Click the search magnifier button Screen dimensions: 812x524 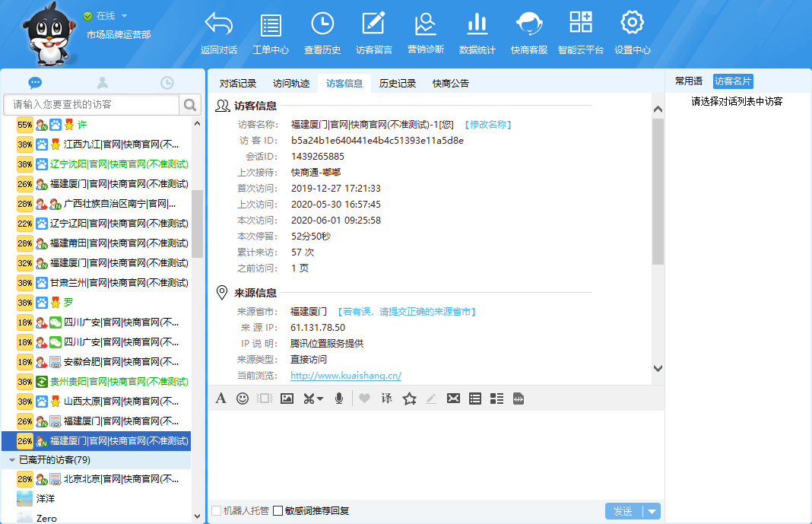[x=190, y=105]
